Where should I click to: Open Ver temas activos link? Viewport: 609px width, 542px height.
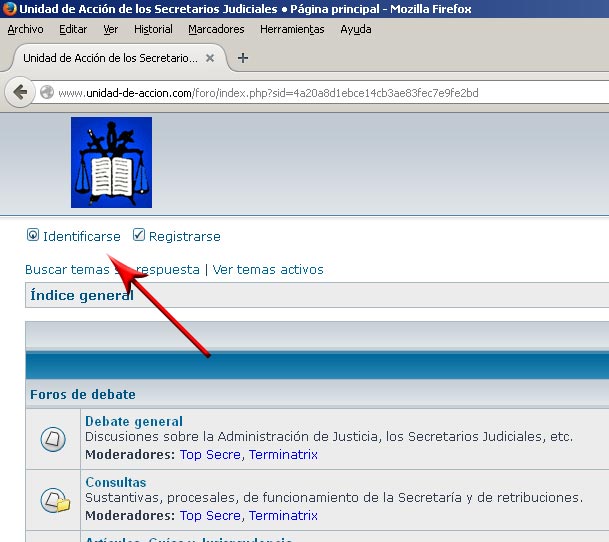coord(268,269)
